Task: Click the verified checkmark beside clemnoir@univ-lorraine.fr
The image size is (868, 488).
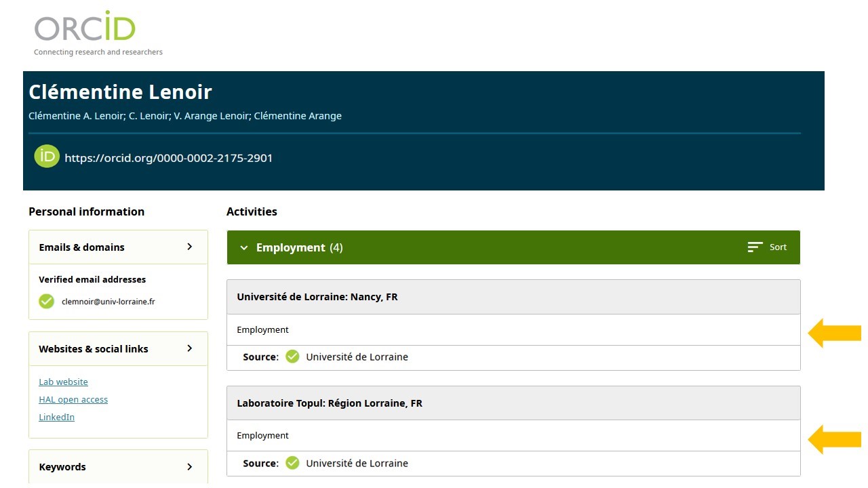Action: 46,302
